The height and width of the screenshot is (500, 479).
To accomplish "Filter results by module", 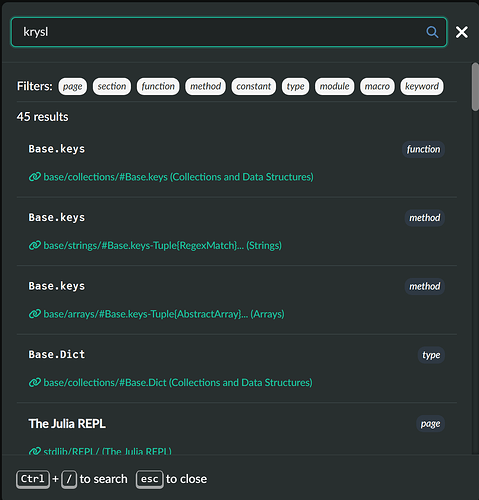I will (x=334, y=86).
